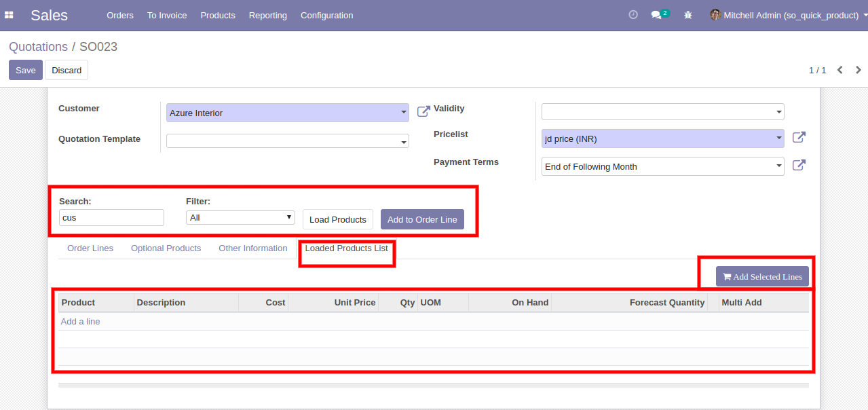
Task: Open the Reporting menu
Action: [x=267, y=15]
